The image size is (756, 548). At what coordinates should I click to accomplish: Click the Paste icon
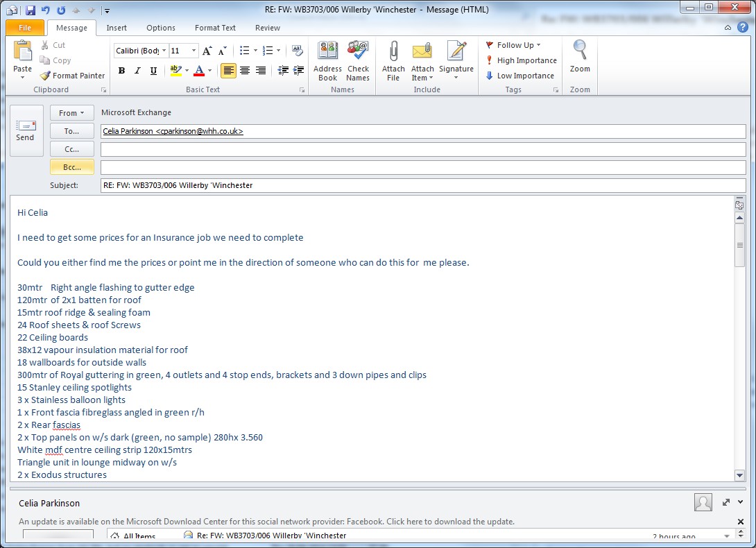22,51
